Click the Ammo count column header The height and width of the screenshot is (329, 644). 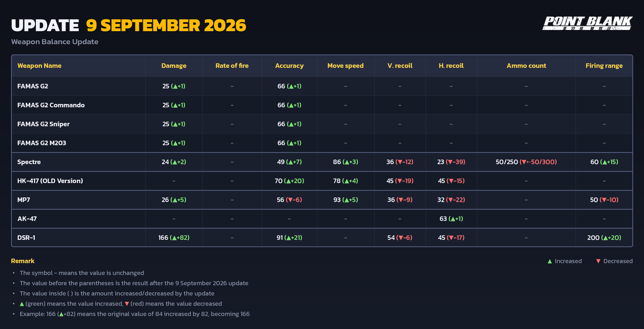coord(526,65)
